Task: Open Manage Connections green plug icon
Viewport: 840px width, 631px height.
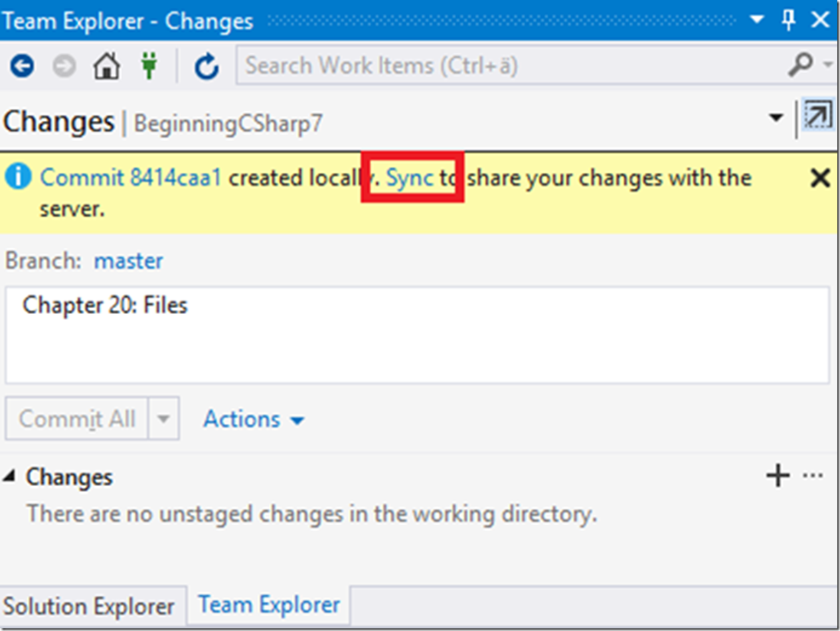Action: (x=149, y=66)
